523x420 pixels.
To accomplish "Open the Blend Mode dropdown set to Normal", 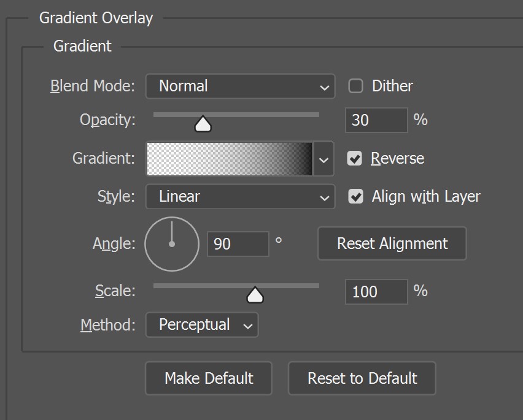I will (240, 86).
